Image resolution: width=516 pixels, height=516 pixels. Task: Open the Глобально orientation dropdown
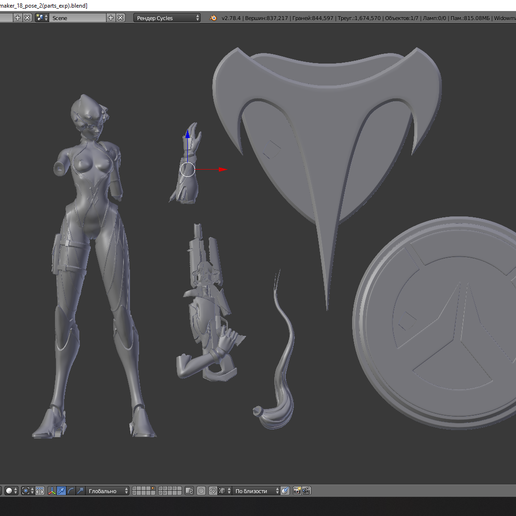(x=107, y=491)
